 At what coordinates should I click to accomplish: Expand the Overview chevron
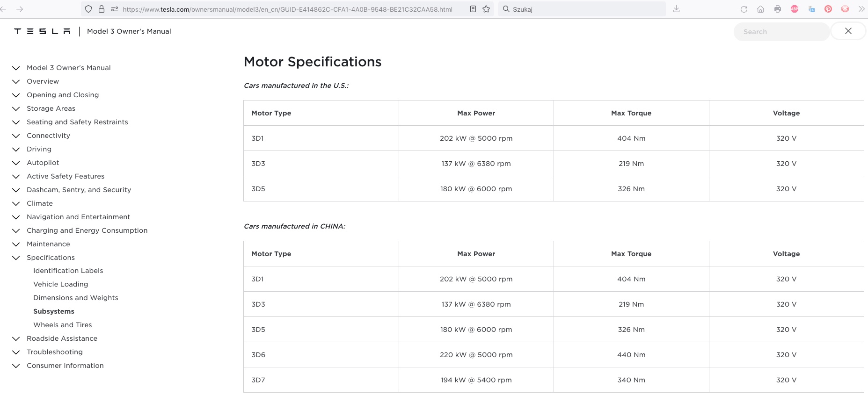click(x=16, y=81)
